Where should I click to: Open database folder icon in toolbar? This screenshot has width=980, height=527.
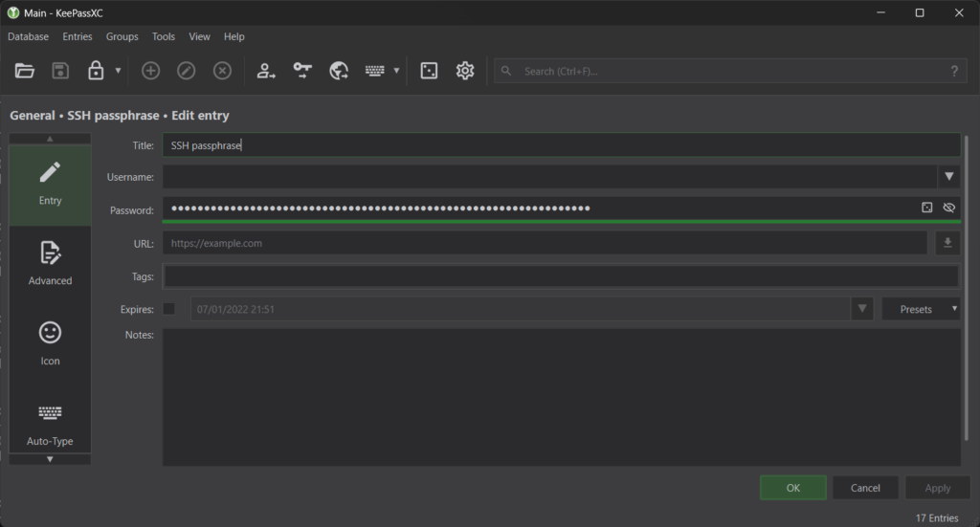point(24,71)
